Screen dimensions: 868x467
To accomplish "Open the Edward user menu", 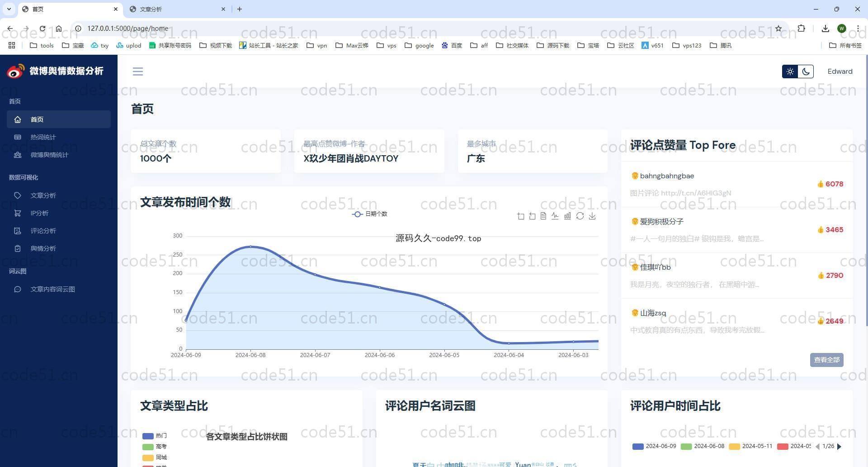I will (x=840, y=71).
